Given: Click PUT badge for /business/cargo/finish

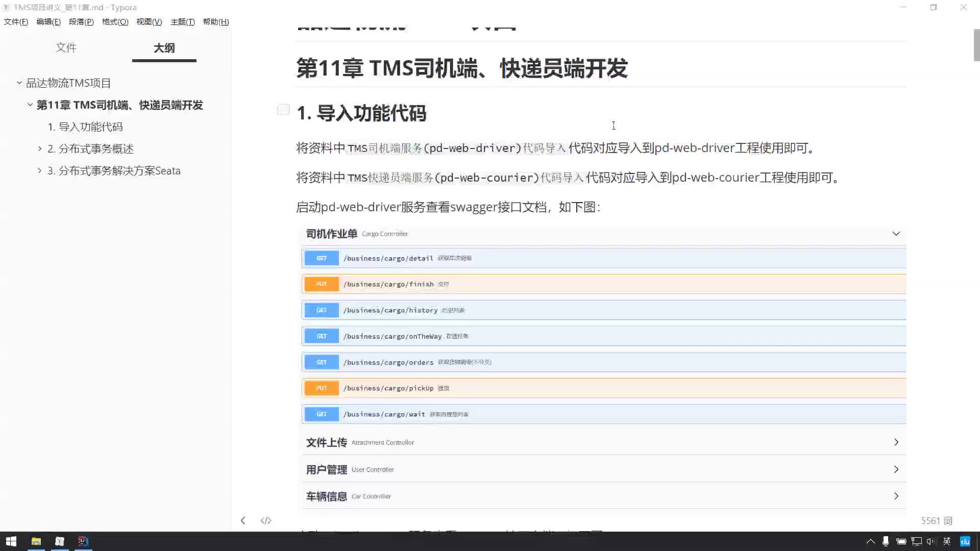Looking at the screenshot, I should point(322,284).
